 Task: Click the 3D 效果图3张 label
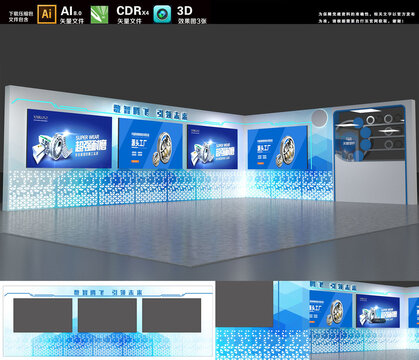click(192, 15)
